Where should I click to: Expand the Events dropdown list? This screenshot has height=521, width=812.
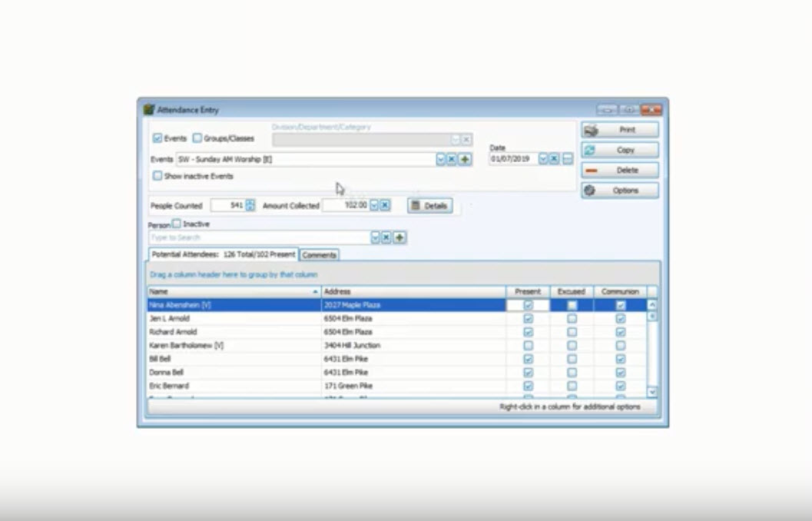pos(441,159)
